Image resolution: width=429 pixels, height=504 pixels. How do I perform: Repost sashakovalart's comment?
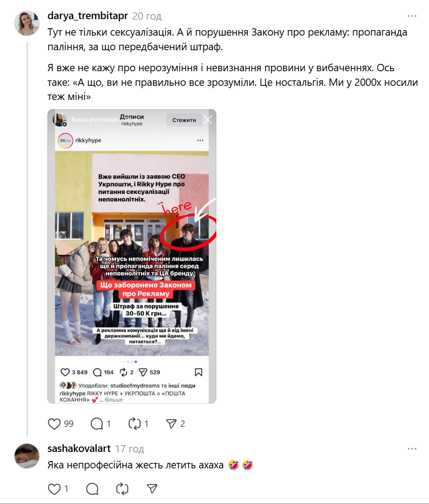pos(122,489)
